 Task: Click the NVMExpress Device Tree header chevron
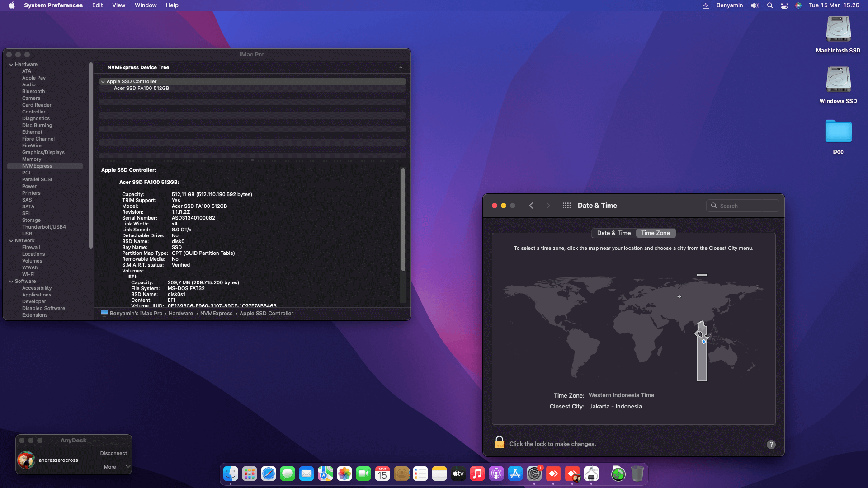point(401,67)
